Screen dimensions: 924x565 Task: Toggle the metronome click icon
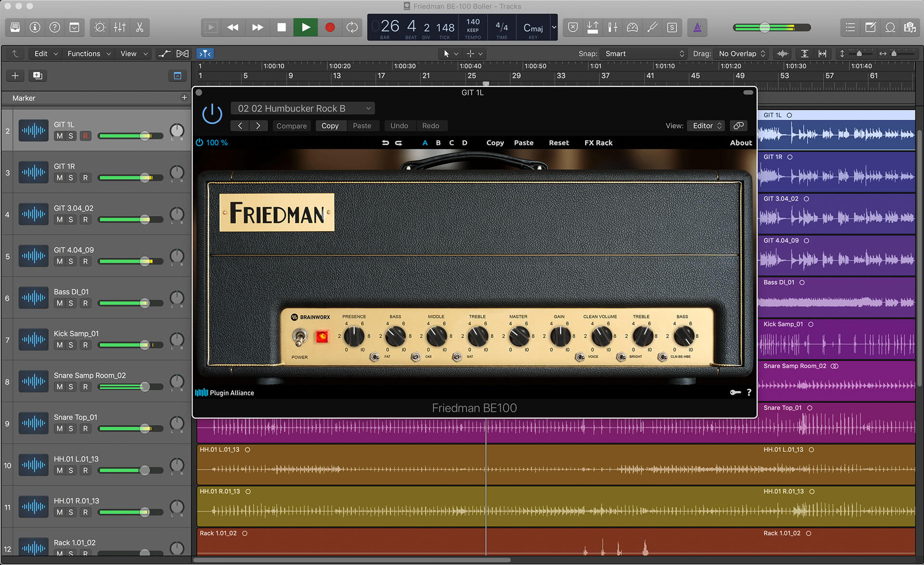point(697,27)
